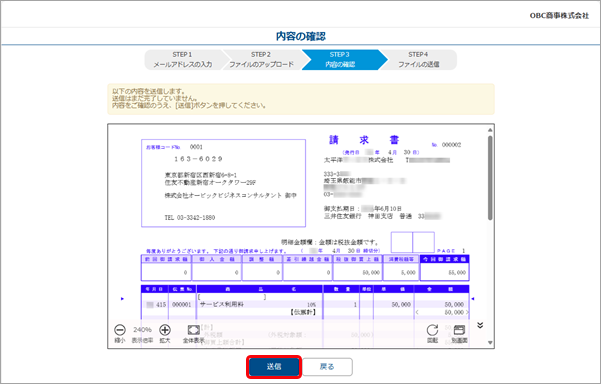Click the right blue arrow marker beside table
This screenshot has width=601, height=384.
tap(473, 299)
